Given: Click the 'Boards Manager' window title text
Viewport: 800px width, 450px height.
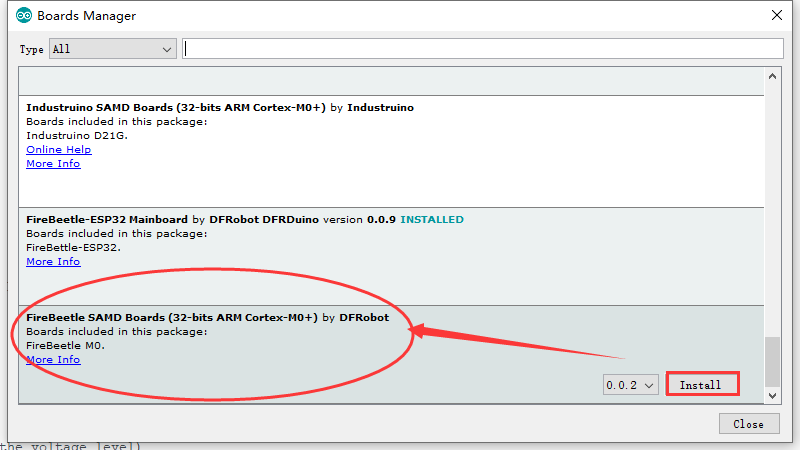Looking at the screenshot, I should (x=87, y=16).
